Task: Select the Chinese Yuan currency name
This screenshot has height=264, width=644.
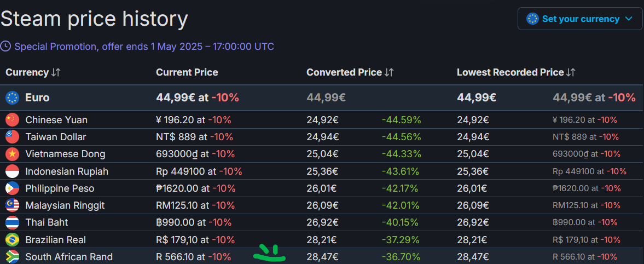Action: tap(56, 120)
